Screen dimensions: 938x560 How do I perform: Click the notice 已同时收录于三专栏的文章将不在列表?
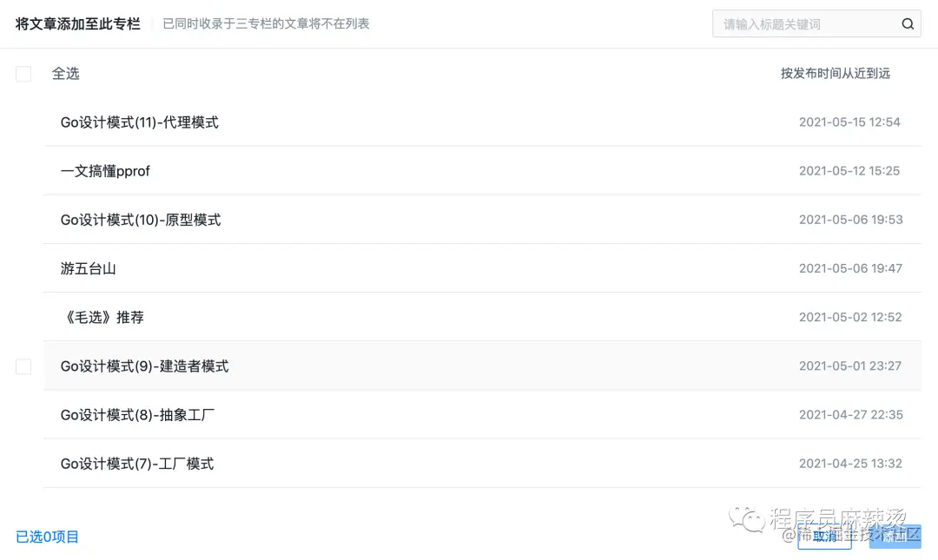tap(264, 23)
